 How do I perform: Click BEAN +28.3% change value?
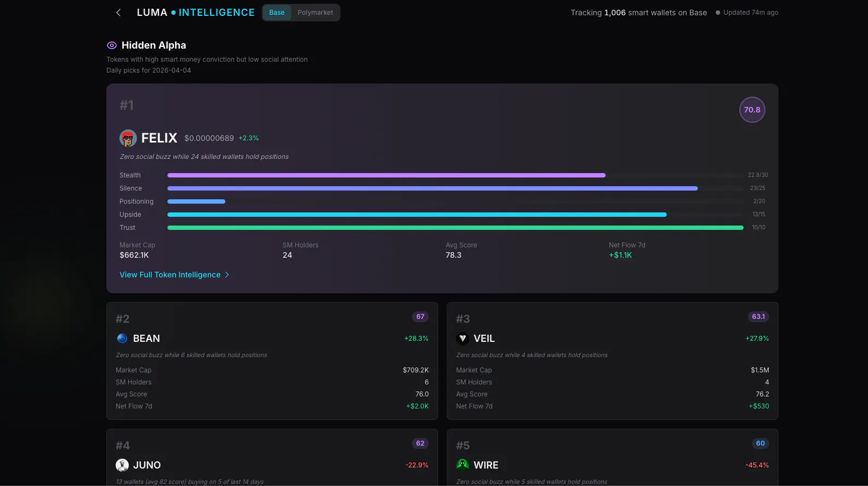coord(416,339)
